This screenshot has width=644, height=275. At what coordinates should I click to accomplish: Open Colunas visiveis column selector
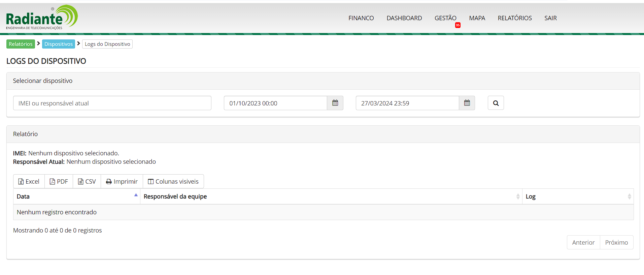(x=173, y=182)
